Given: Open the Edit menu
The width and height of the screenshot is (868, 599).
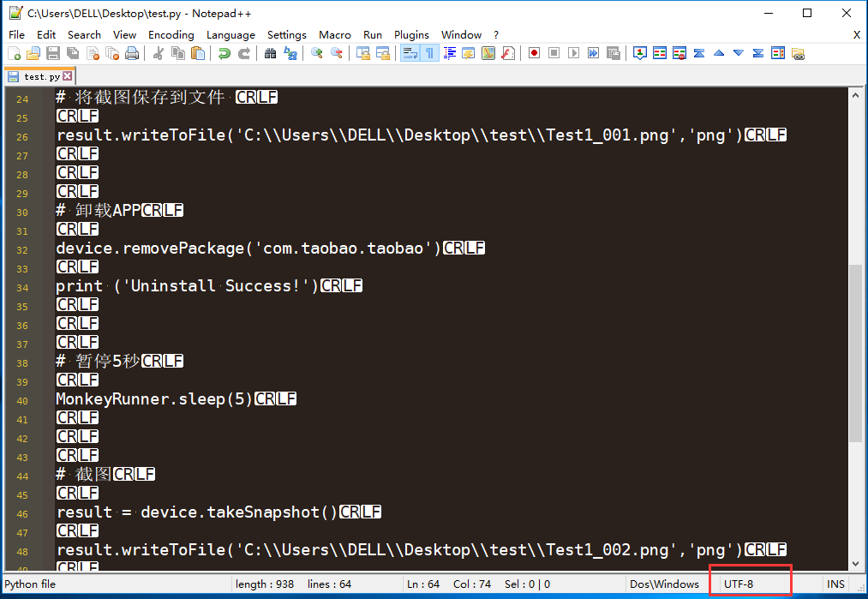Looking at the screenshot, I should (46, 35).
